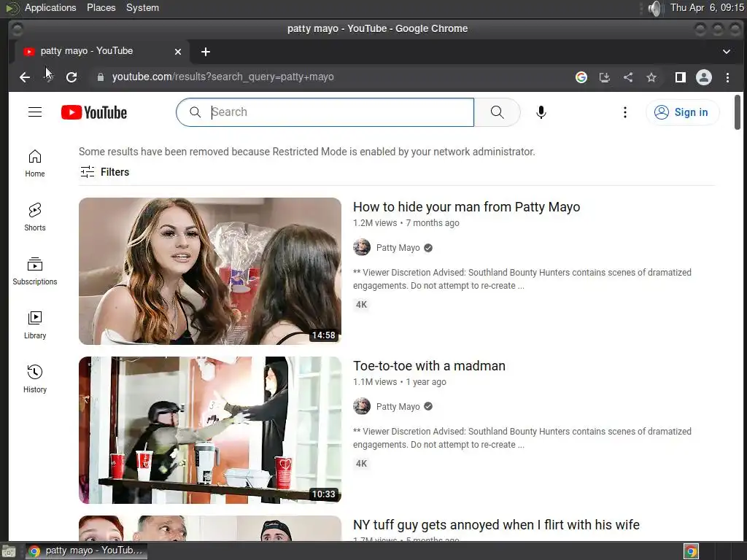Click the patty mayo taskbar window button
This screenshot has width=747, height=560.
pos(86,551)
